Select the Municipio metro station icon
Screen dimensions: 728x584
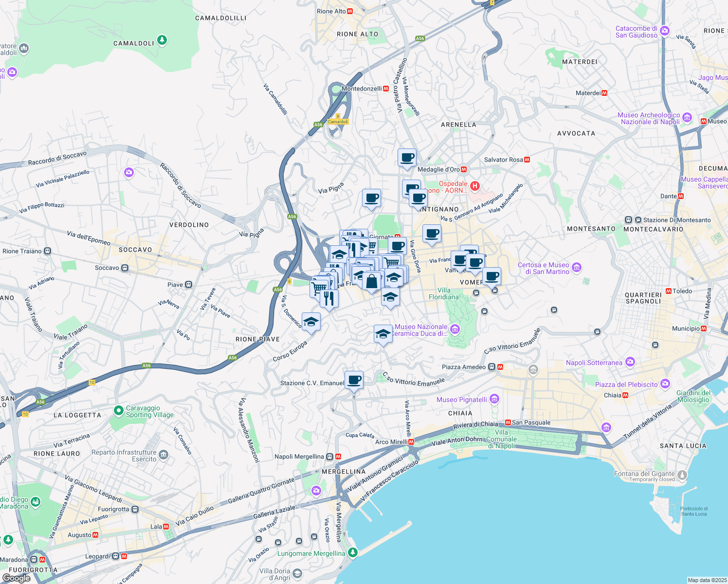(704, 328)
